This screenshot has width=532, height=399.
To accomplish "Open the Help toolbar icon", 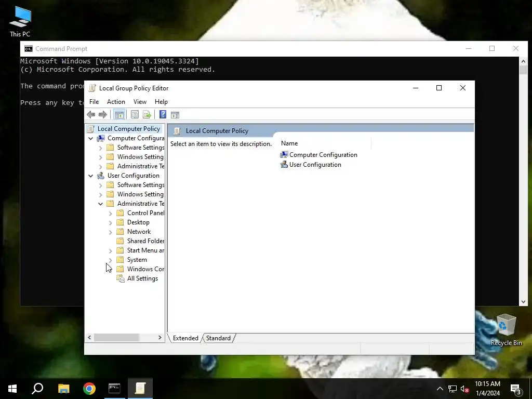I will (163, 115).
